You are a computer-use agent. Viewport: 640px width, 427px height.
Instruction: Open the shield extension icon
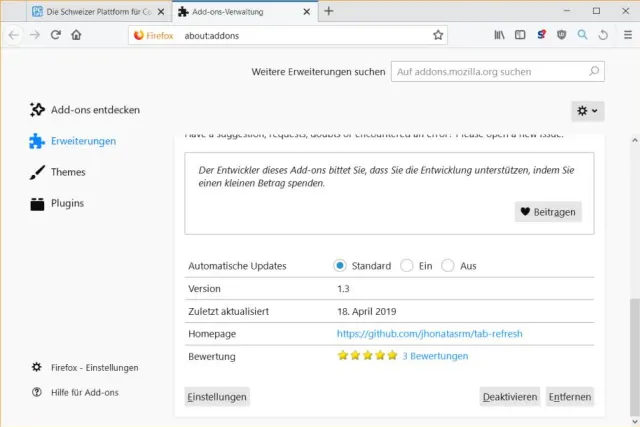pos(562,35)
